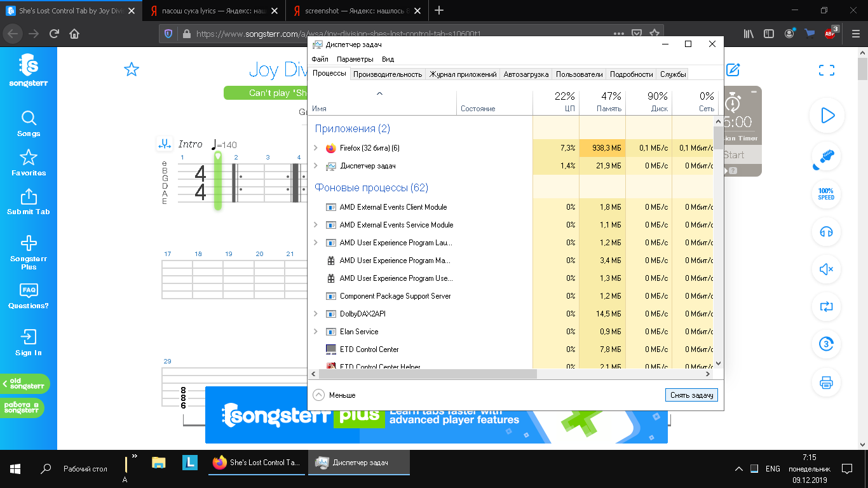Click the Songsterr Plus banner
This screenshot has height=488, width=868.
tap(437, 415)
